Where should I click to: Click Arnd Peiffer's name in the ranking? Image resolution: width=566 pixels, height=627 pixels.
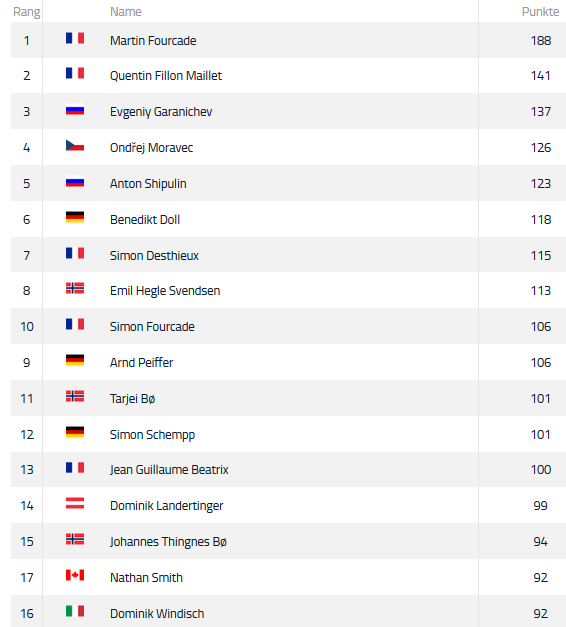[x=141, y=363]
